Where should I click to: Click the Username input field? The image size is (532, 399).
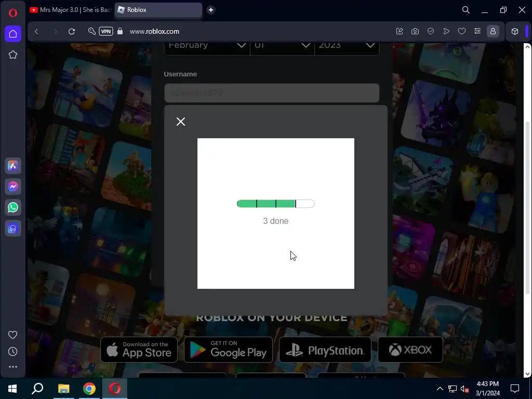click(272, 93)
